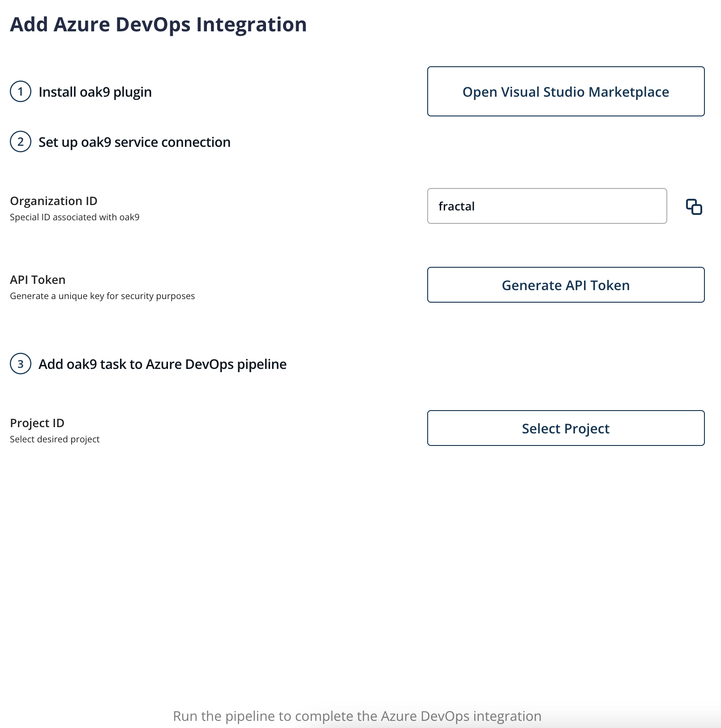Click the Project ID label

click(x=37, y=423)
